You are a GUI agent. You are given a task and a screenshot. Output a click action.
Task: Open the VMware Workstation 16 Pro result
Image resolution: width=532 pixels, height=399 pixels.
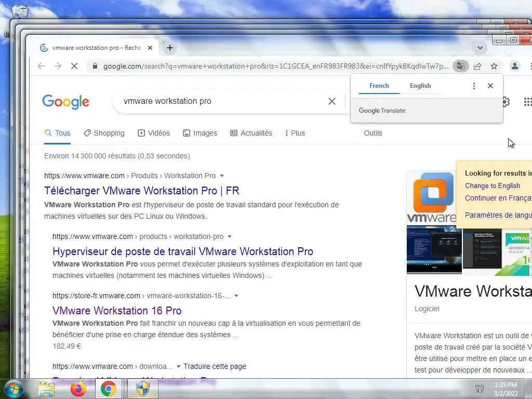[117, 311]
